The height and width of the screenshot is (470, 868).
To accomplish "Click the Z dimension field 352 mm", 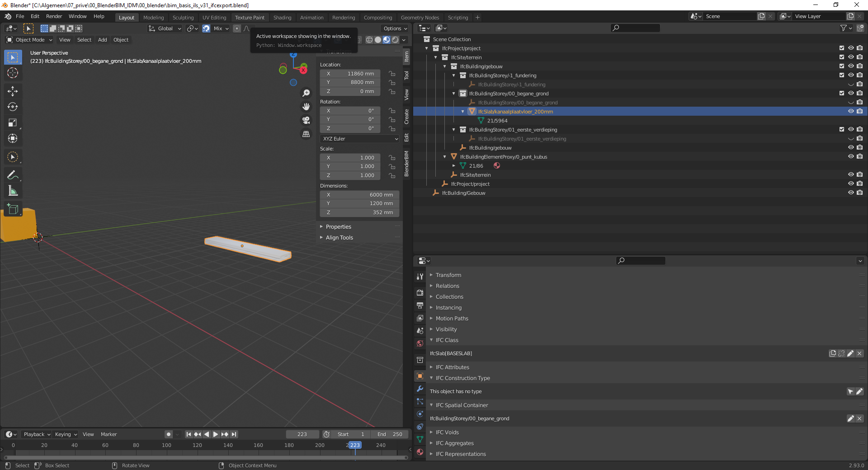I will [x=360, y=212].
